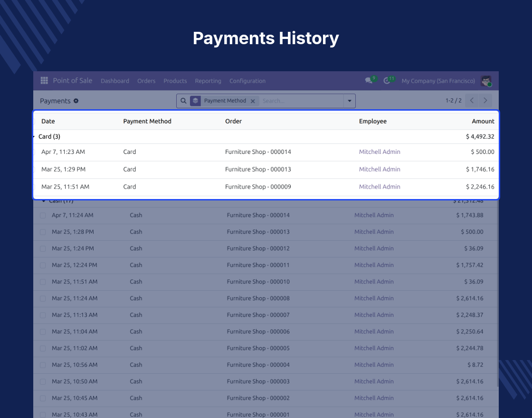Open the Orders menu
Screen dimensions: 532x418
click(146, 81)
